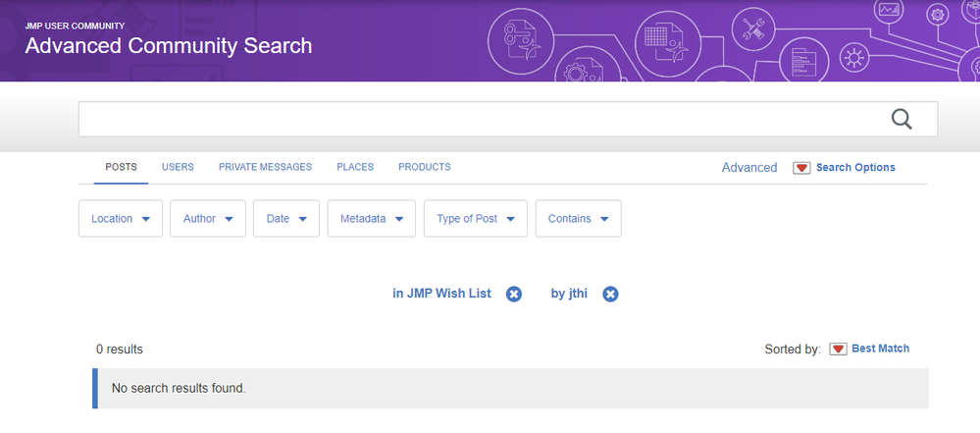This screenshot has height=433, width=980.
Task: Click the 'Sorted by:' label
Action: pyautogui.click(x=793, y=350)
